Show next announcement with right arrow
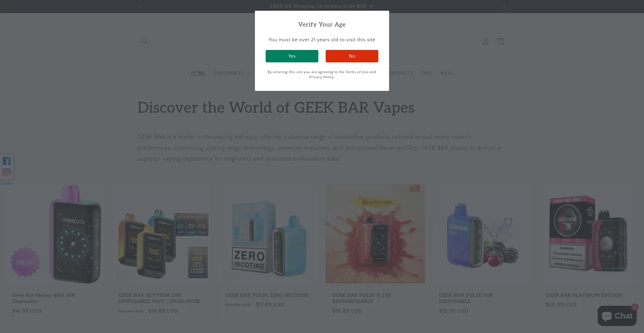 point(504,6)
